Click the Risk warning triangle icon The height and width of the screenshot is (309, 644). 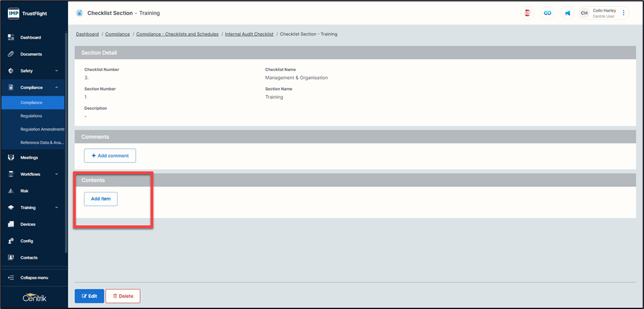[10, 191]
